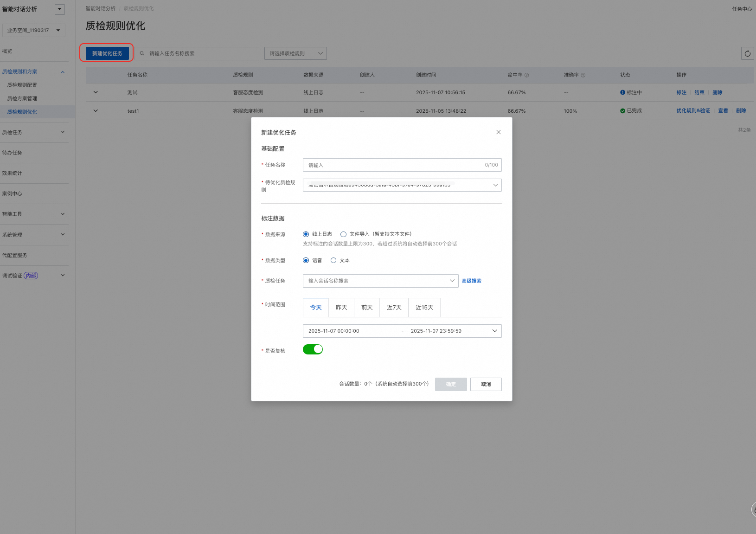Viewport: 756px width, 534px height.
Task: Collapse the 质检规则和方案 menu group
Action: click(63, 72)
